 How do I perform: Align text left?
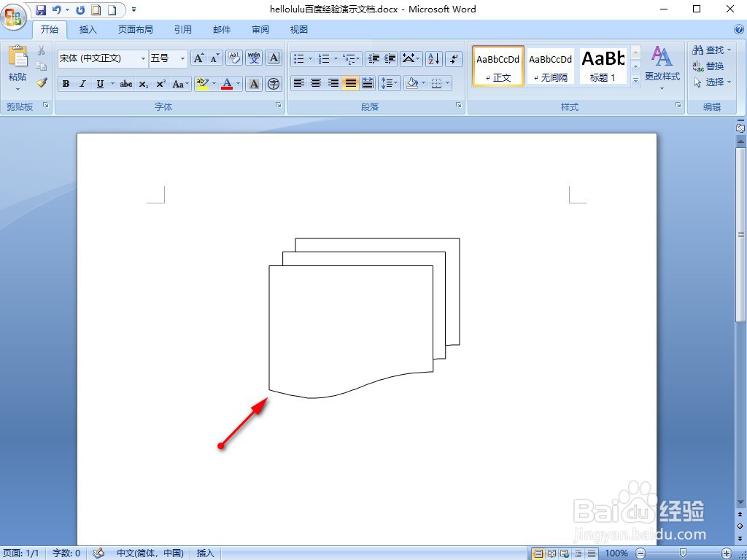point(298,83)
